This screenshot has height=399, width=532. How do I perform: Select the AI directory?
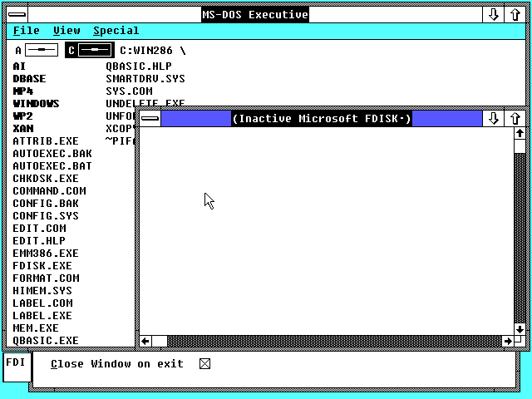pos(19,66)
